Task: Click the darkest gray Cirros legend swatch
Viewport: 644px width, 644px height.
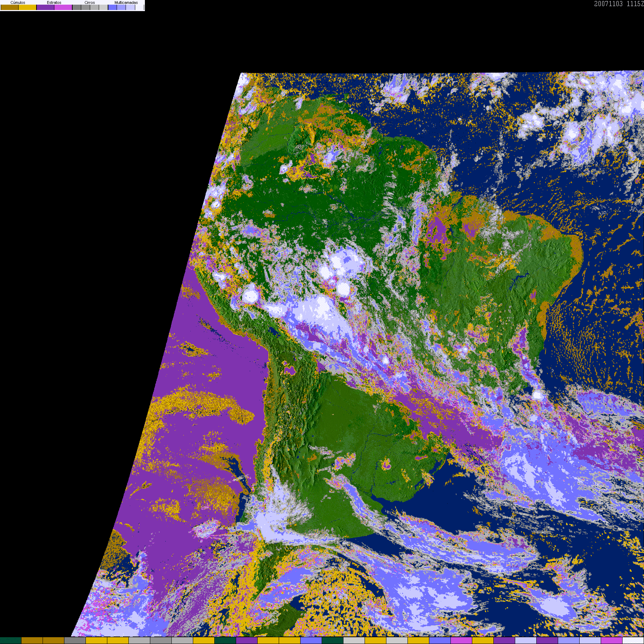Action: click(77, 7)
